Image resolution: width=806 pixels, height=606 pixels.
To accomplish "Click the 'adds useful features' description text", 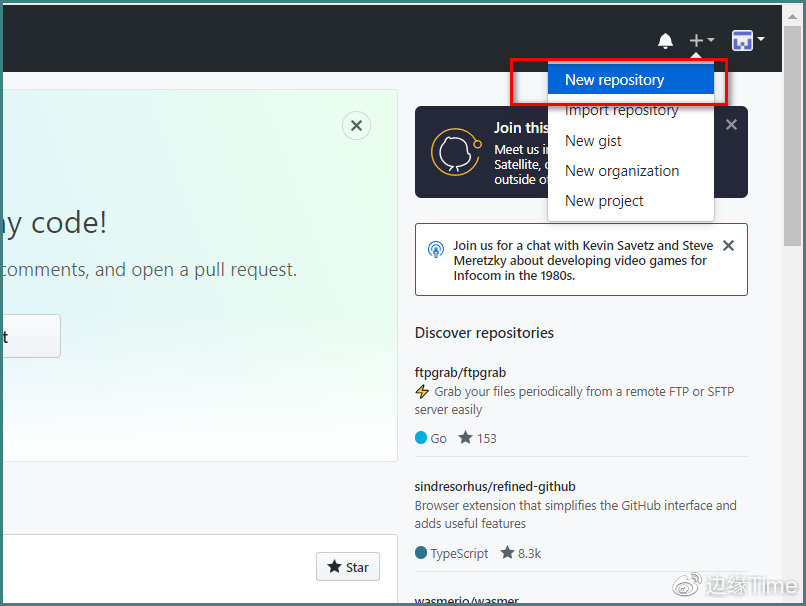I will (470, 523).
